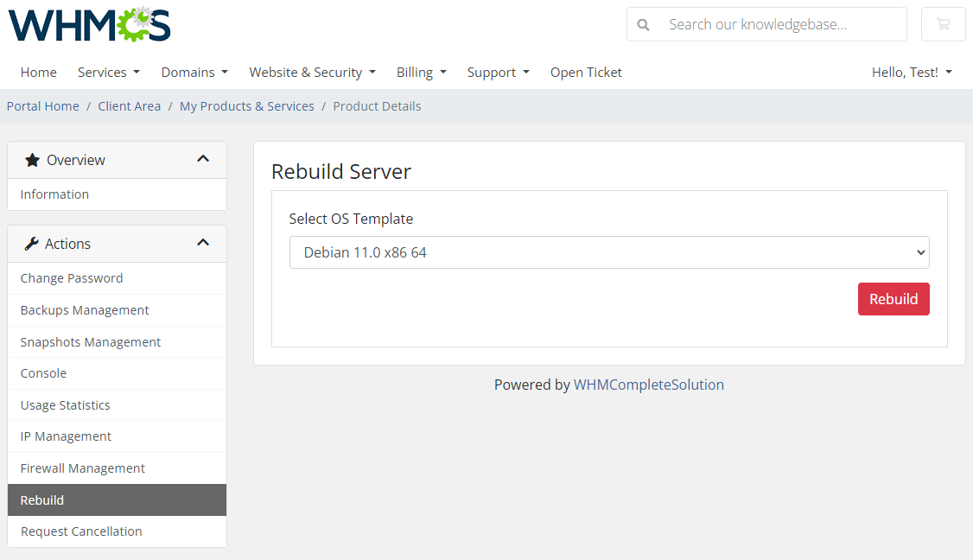Click the star icon beside Overview
This screenshot has width=973, height=560.
coord(32,159)
